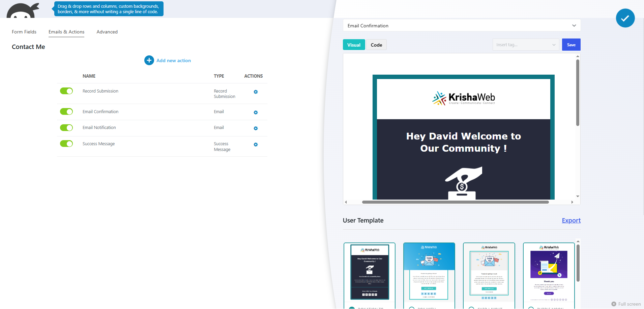Select the blue thank-you box template thumbnail
The height and width of the screenshot is (309, 644).
click(429, 272)
